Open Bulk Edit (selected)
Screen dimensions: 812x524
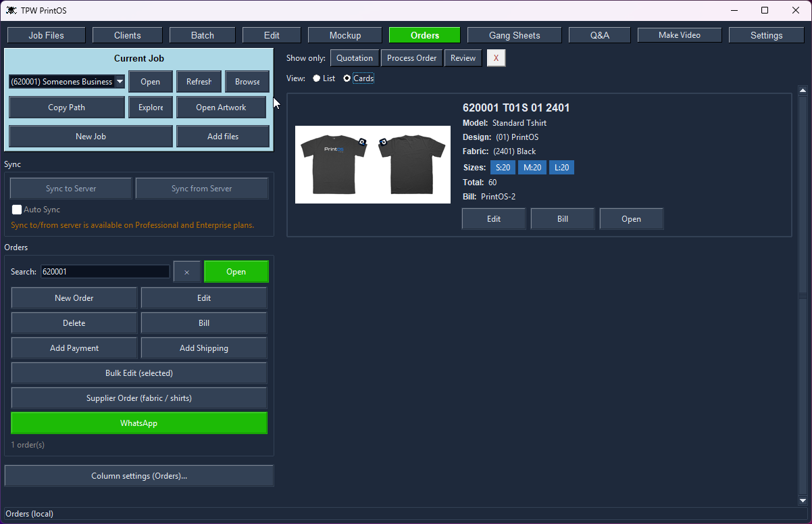coord(139,373)
